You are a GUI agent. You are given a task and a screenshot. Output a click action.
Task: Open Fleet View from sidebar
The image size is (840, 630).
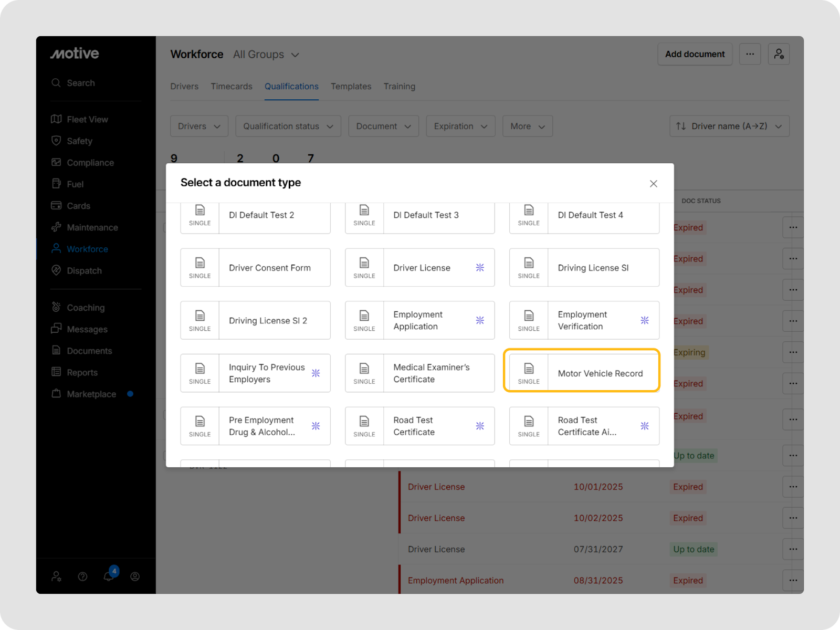87,120
